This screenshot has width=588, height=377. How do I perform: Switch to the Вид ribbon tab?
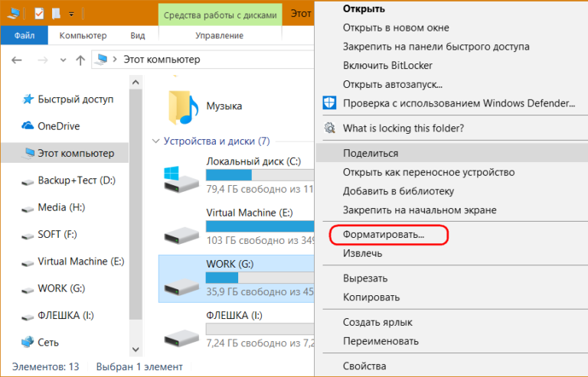pyautogui.click(x=138, y=36)
